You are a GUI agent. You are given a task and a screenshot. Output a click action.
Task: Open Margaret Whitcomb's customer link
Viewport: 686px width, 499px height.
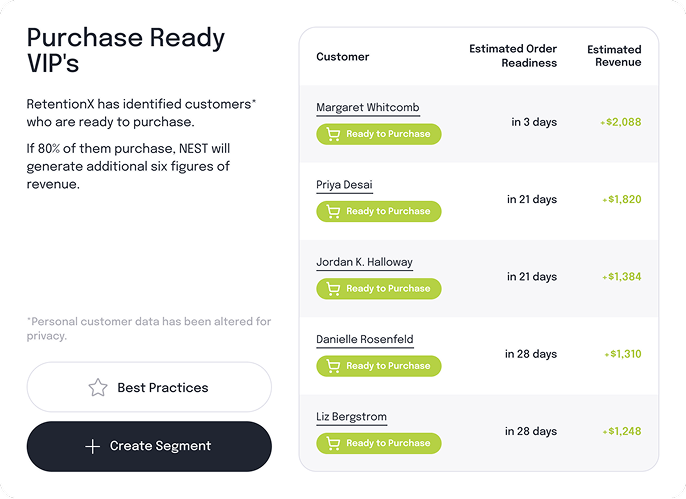point(367,108)
